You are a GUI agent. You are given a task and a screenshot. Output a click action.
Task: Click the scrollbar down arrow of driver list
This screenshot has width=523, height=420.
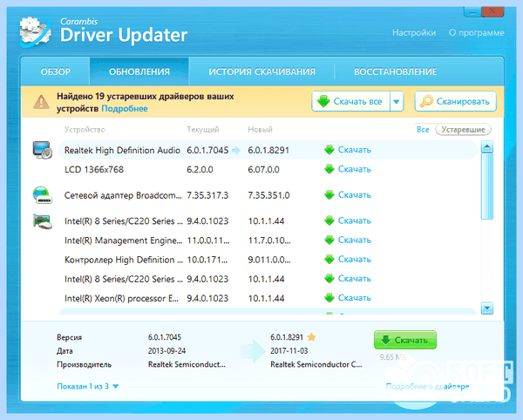(487, 308)
